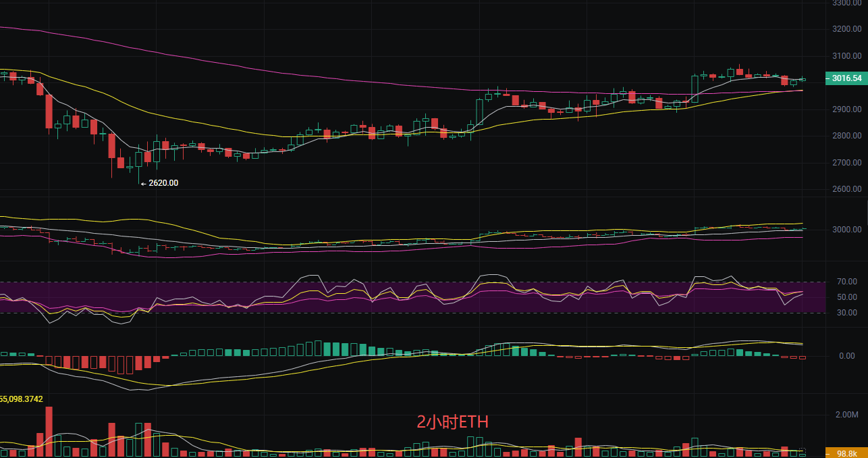The height and width of the screenshot is (458, 868).
Task: Click the 3200.00 price axis label
Action: pyautogui.click(x=847, y=29)
